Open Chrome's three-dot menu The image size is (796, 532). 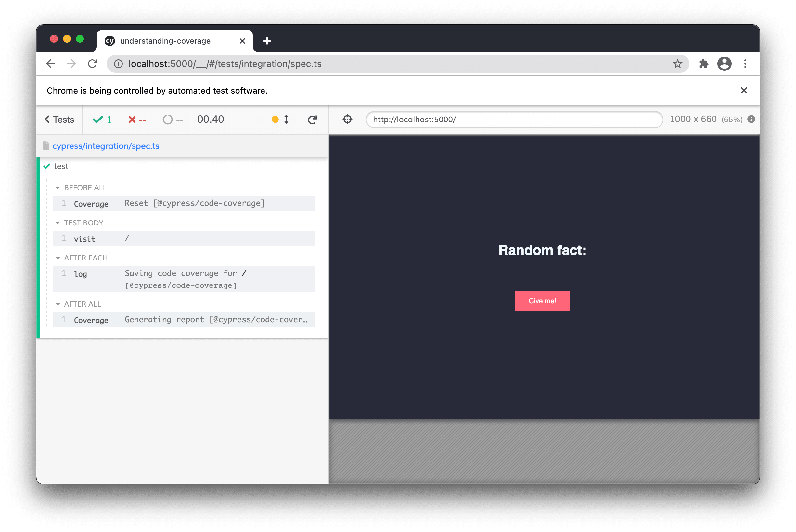tap(745, 64)
